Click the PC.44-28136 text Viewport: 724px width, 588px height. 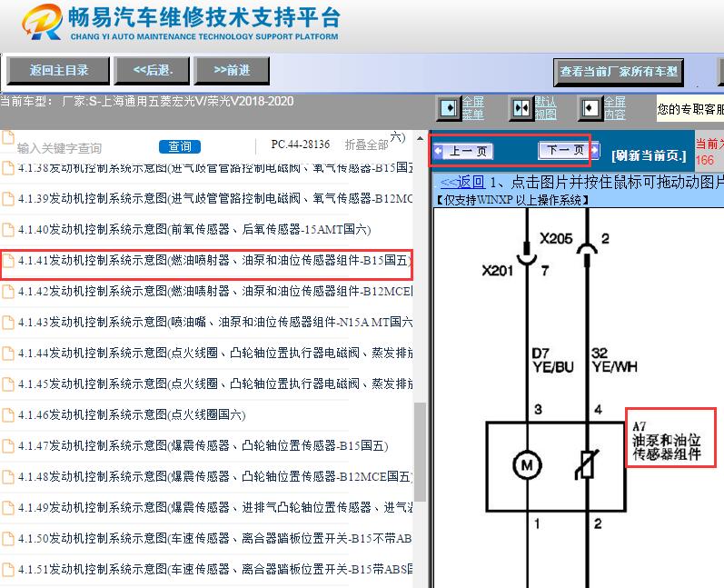point(301,145)
